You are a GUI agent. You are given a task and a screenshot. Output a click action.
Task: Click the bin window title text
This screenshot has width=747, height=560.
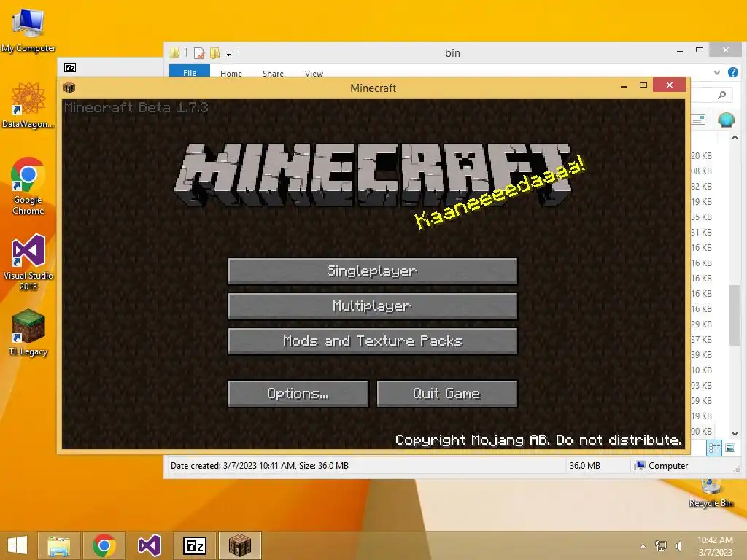click(x=452, y=52)
